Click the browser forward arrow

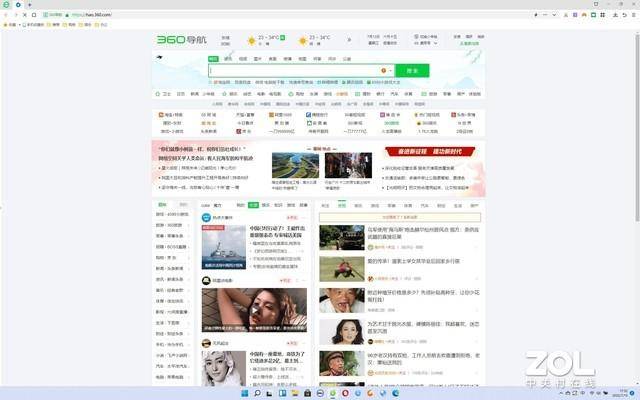[x=15, y=15]
